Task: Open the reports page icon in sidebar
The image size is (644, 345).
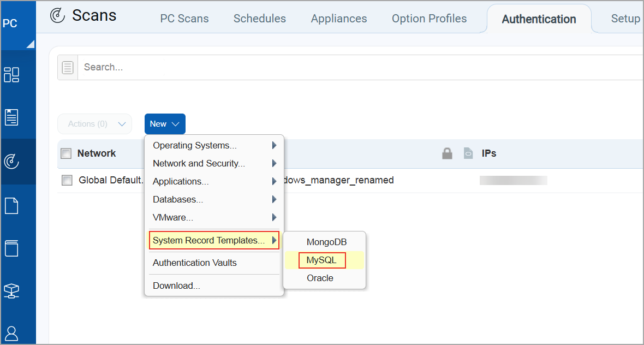Action: 11,205
